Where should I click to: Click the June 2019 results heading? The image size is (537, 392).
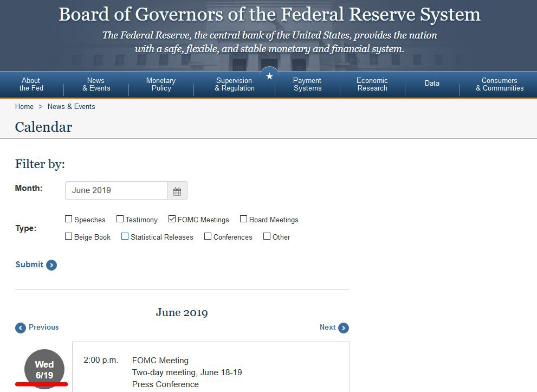(x=182, y=312)
